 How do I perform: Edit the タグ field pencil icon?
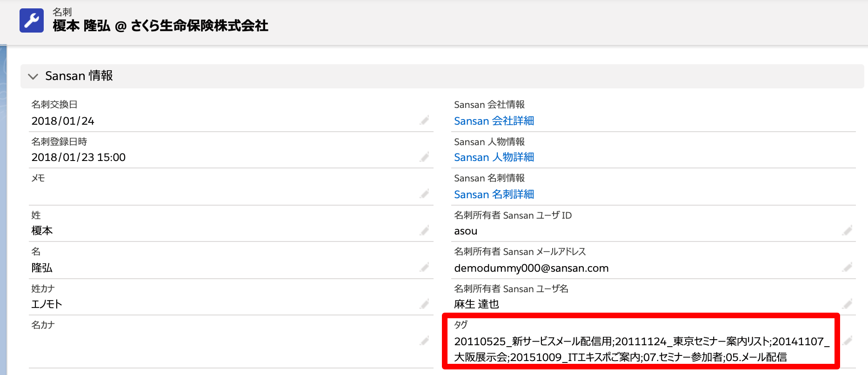point(847,341)
